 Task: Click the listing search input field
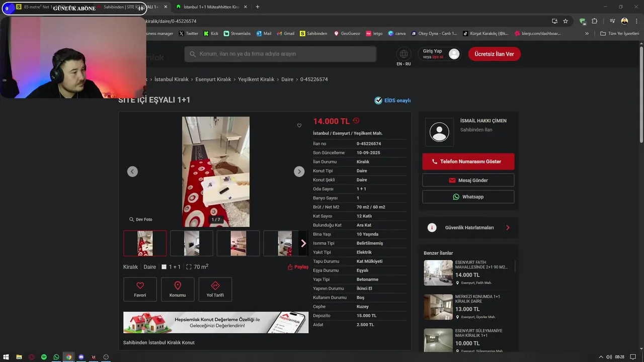pyautogui.click(x=280, y=54)
